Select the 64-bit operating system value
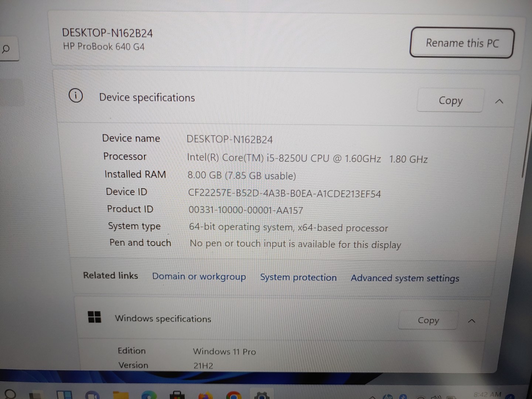Viewport: 532px width, 399px height. 289,228
